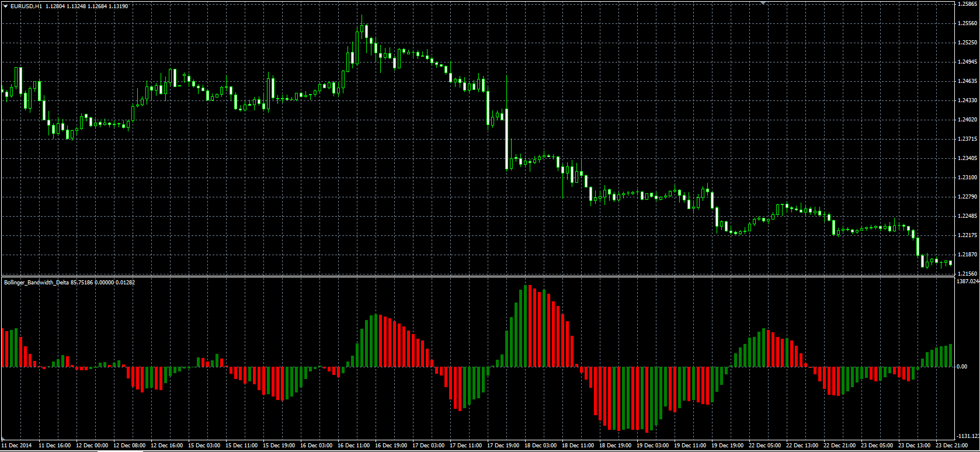Click the 16 Dec 03:00 time label

[317, 446]
